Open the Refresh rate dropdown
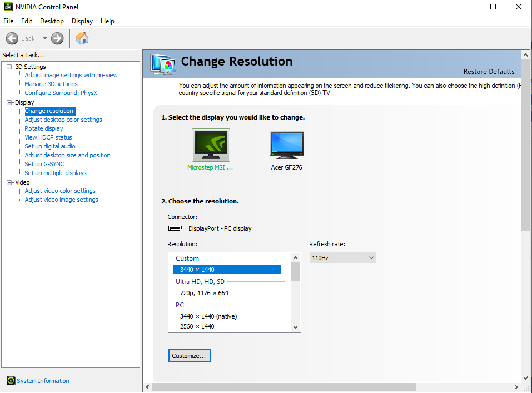The image size is (532, 393). [342, 258]
